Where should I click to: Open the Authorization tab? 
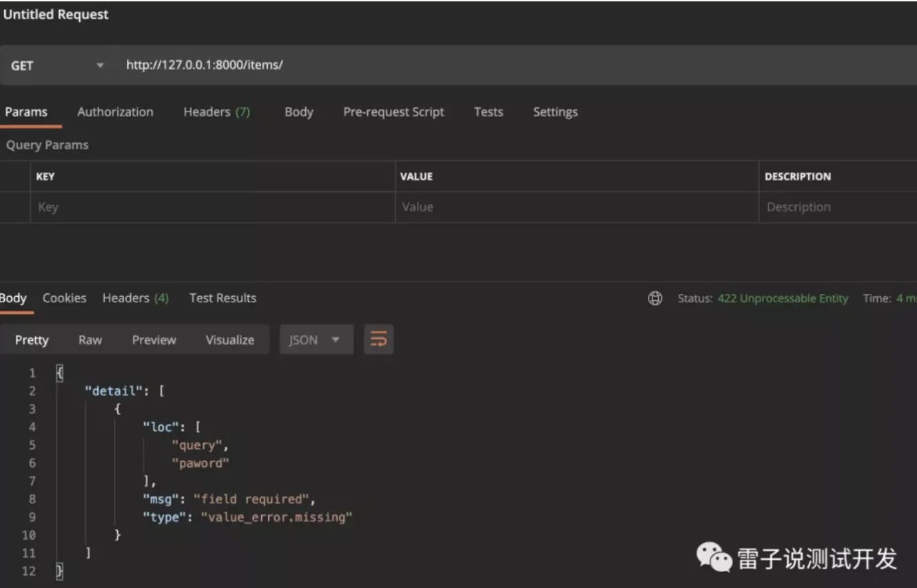coord(115,112)
